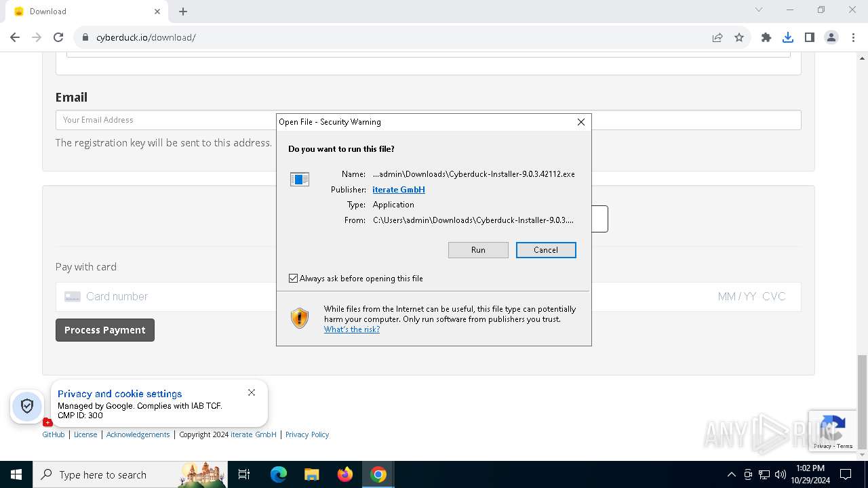Click the privacy shield icon button
This screenshot has height=488, width=868.
pos(27,406)
